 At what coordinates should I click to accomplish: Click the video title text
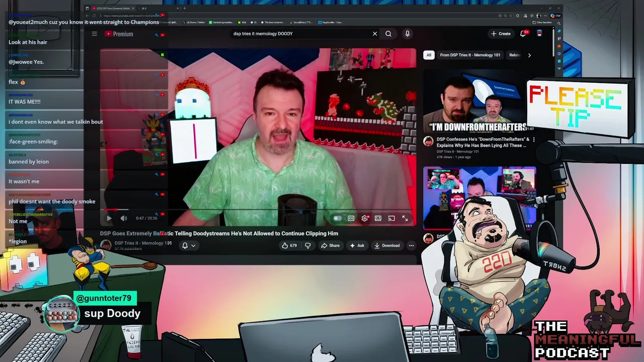[219, 233]
